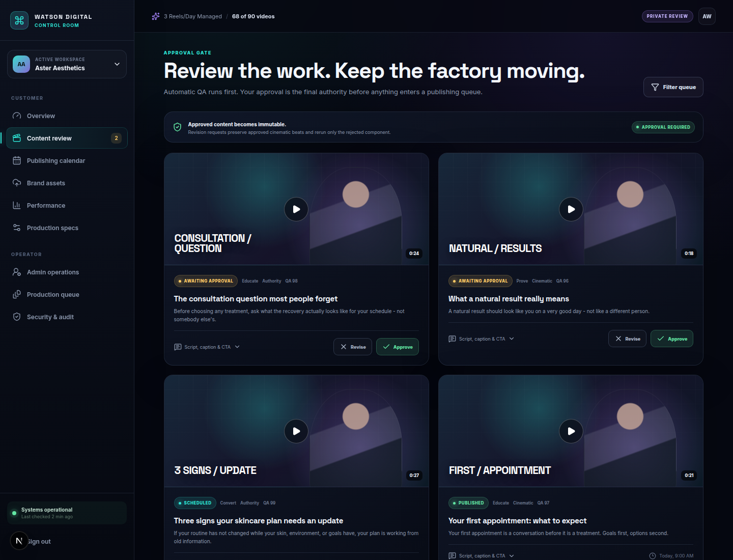Screen dimensions: 733x560
Task: Click the Brand assets upload icon
Action: 17,183
